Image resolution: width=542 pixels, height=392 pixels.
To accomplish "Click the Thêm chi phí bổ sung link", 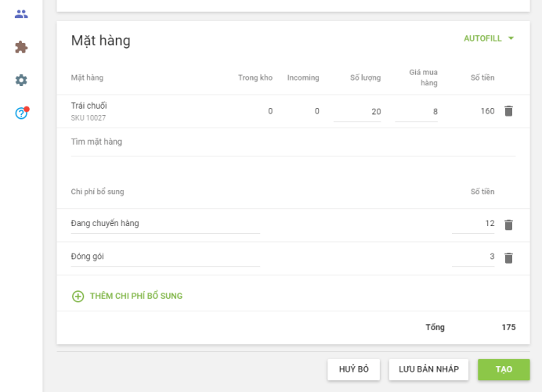I will (135, 297).
